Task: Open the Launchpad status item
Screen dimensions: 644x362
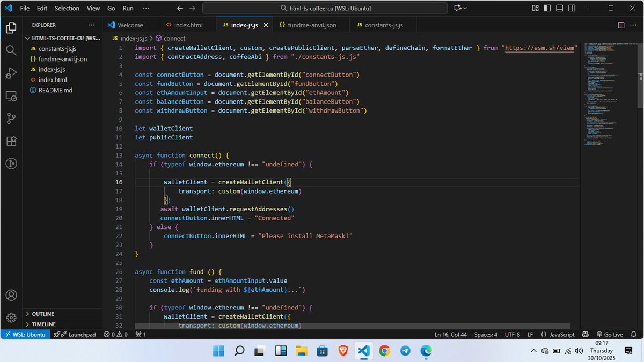Action: [75, 334]
